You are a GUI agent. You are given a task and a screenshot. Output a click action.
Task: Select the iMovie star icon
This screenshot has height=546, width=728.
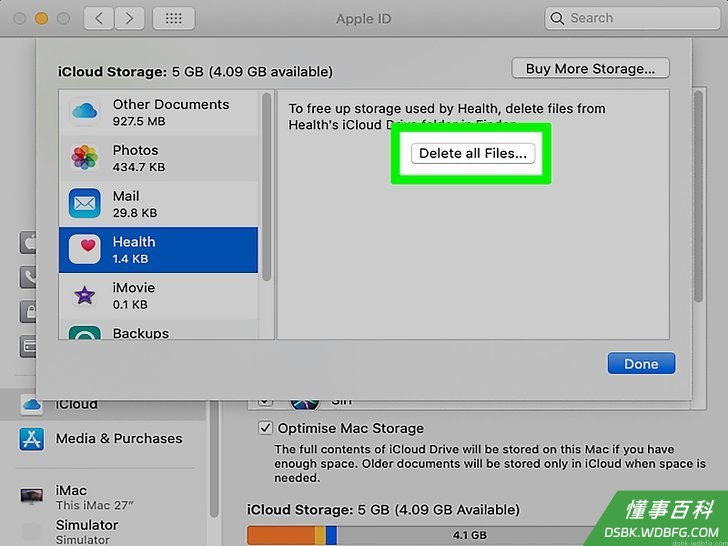84,295
